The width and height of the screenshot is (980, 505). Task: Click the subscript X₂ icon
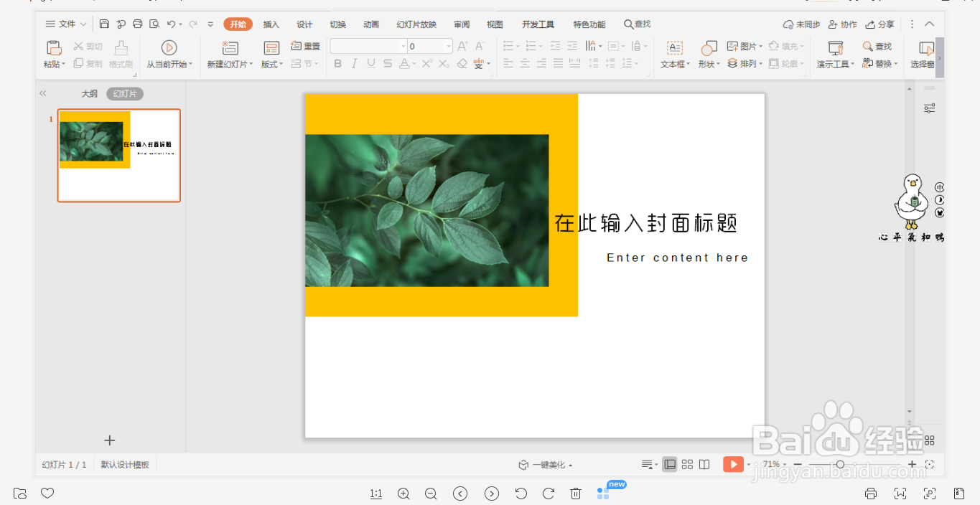point(444,64)
